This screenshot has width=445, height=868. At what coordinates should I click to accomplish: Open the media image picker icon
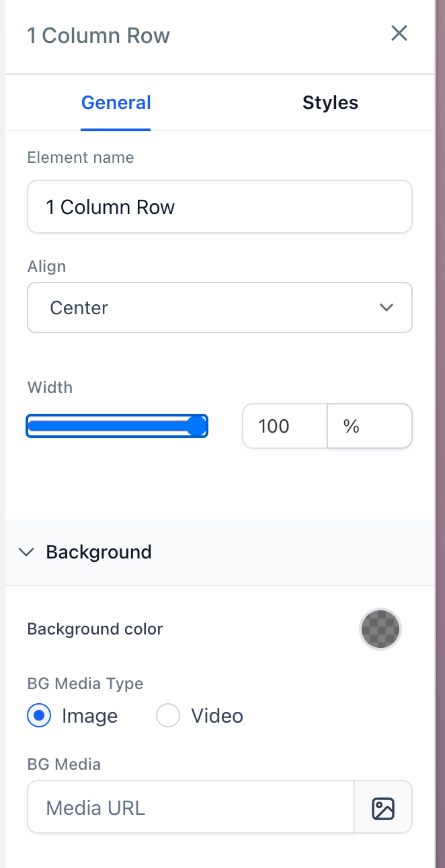(383, 807)
